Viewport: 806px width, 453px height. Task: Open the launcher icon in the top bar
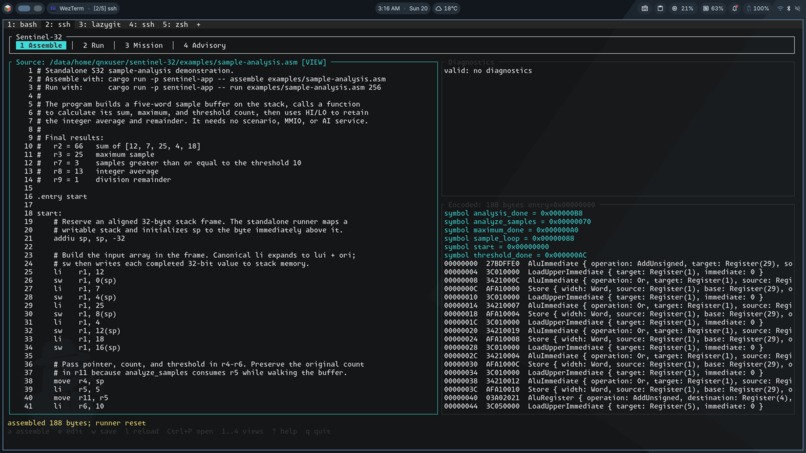[x=8, y=8]
